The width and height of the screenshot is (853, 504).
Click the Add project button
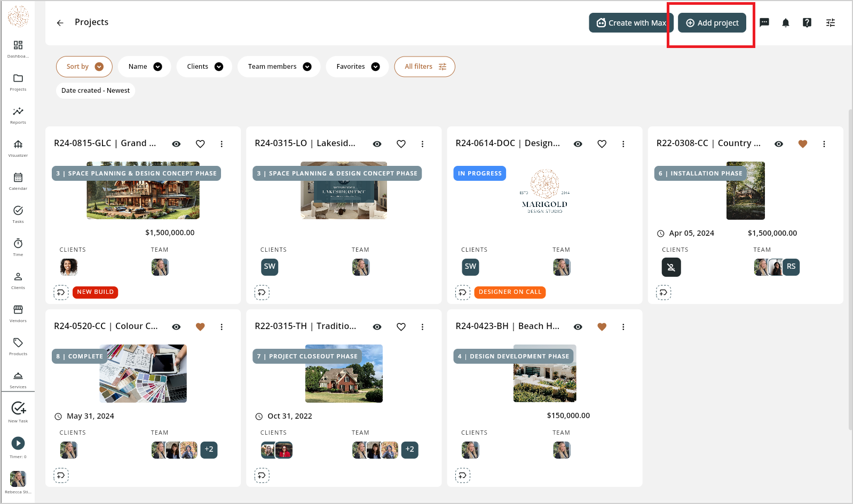coord(712,23)
